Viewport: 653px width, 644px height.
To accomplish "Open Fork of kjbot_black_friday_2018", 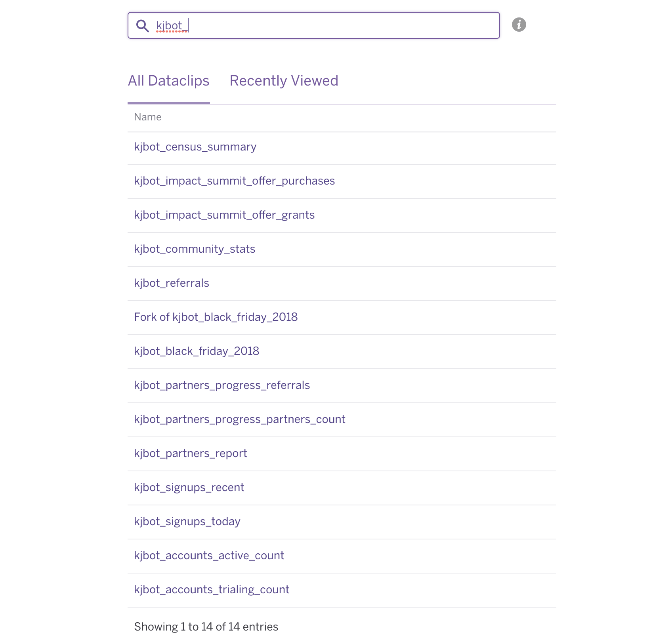I will pos(216,317).
